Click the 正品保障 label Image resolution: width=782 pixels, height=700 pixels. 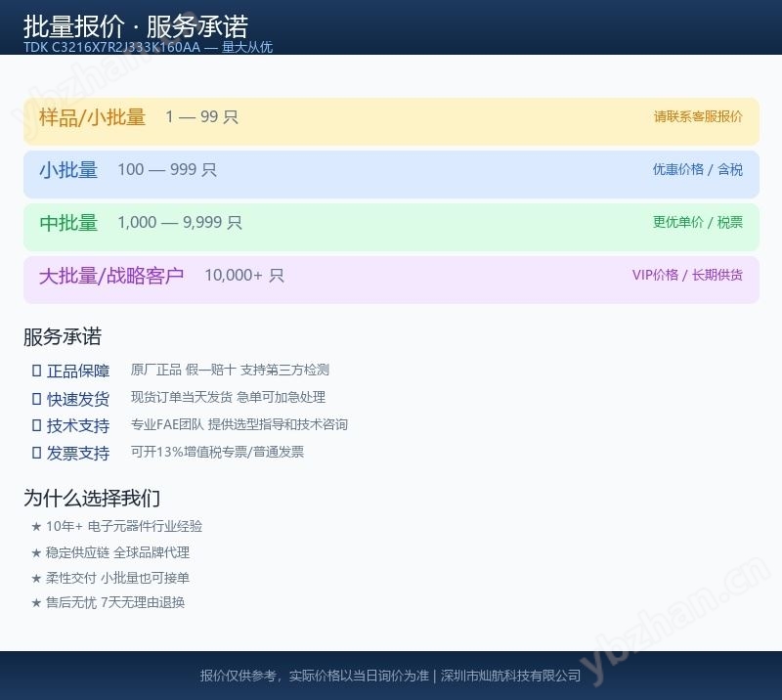click(x=78, y=372)
